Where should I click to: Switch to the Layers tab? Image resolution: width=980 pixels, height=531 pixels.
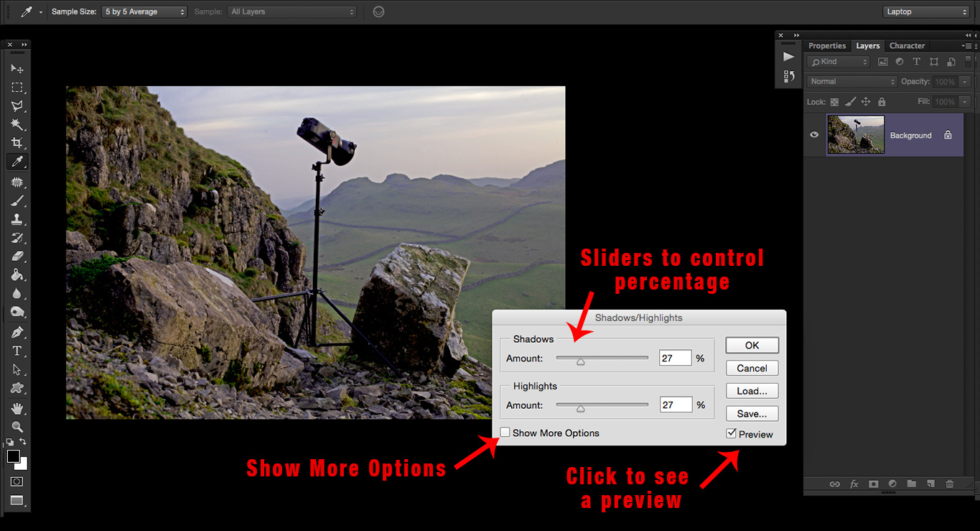pyautogui.click(x=867, y=46)
